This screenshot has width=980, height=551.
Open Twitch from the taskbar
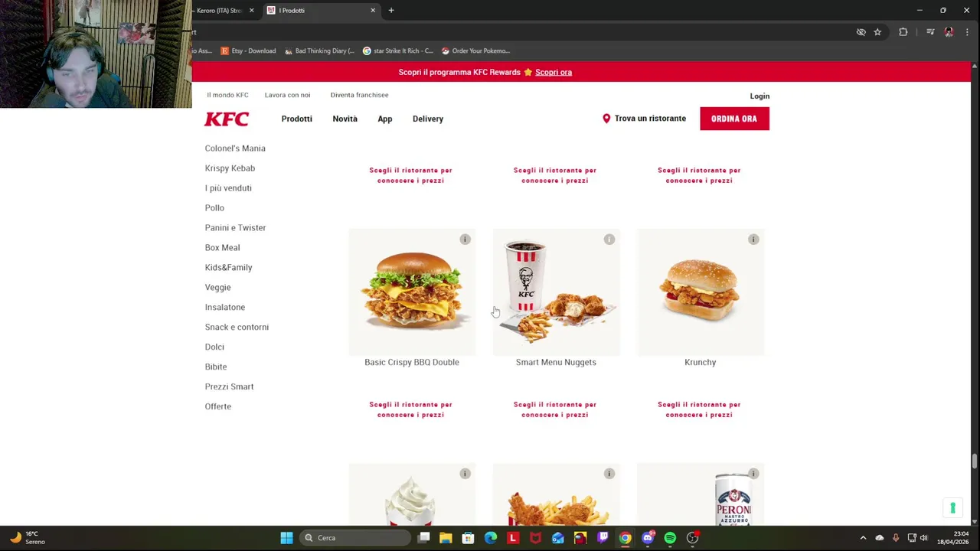[603, 538]
